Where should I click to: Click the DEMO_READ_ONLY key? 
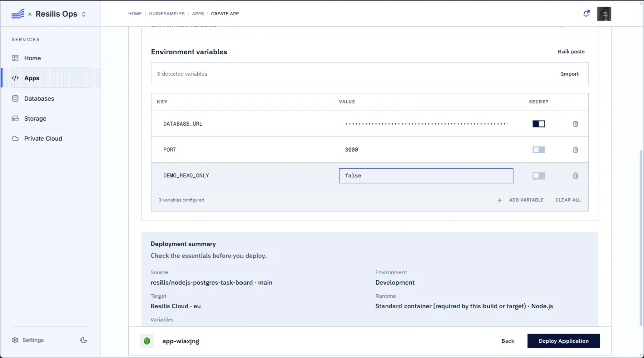point(186,176)
